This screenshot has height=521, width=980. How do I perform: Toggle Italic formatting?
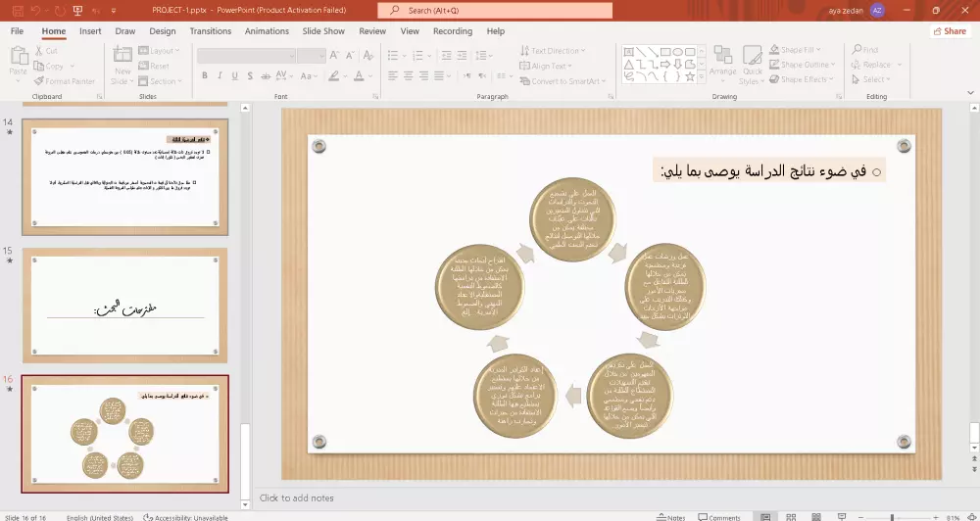click(220, 75)
